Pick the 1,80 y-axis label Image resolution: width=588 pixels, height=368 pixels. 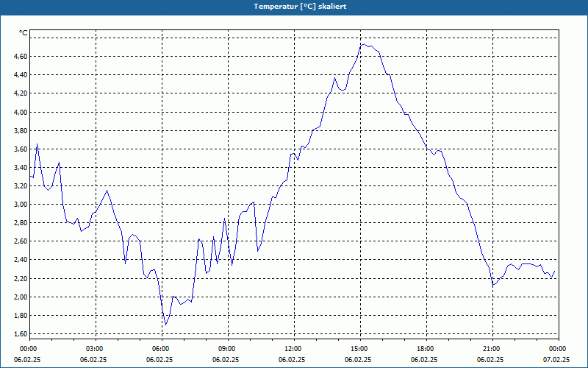click(21, 315)
